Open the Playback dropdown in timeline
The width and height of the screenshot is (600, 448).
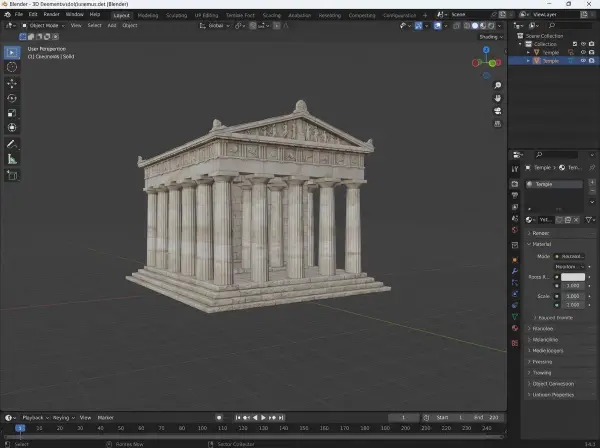click(x=35, y=417)
